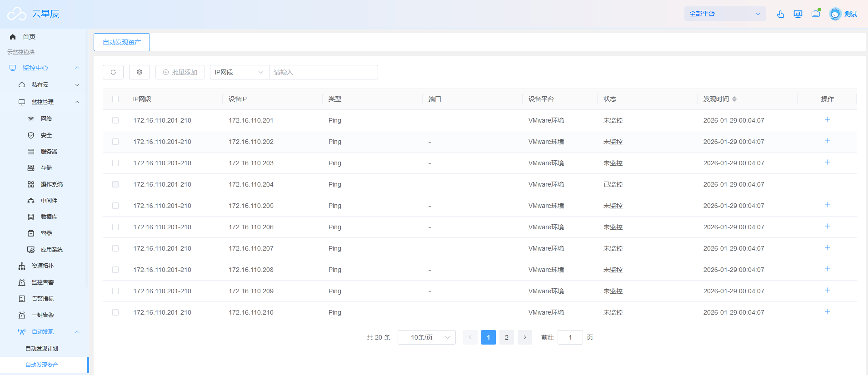Click the 测试 user avatar

pyautogui.click(x=835, y=14)
